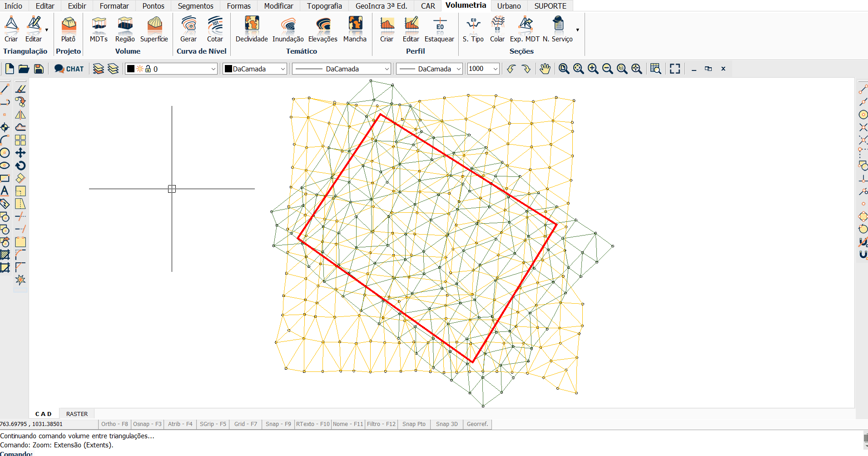Open the DaCamada color swatch selector
The width and height of the screenshot is (868, 456).
pos(255,69)
